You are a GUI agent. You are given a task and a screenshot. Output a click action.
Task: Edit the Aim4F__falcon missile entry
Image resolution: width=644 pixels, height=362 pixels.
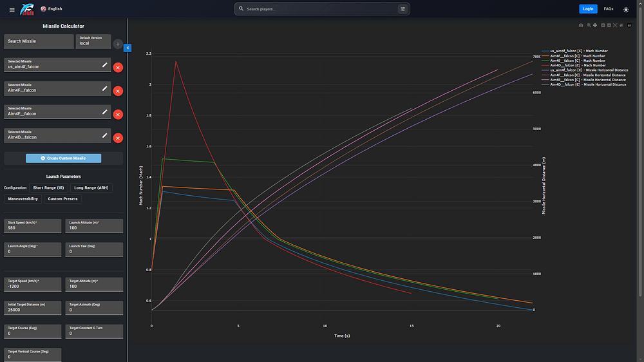[105, 88]
